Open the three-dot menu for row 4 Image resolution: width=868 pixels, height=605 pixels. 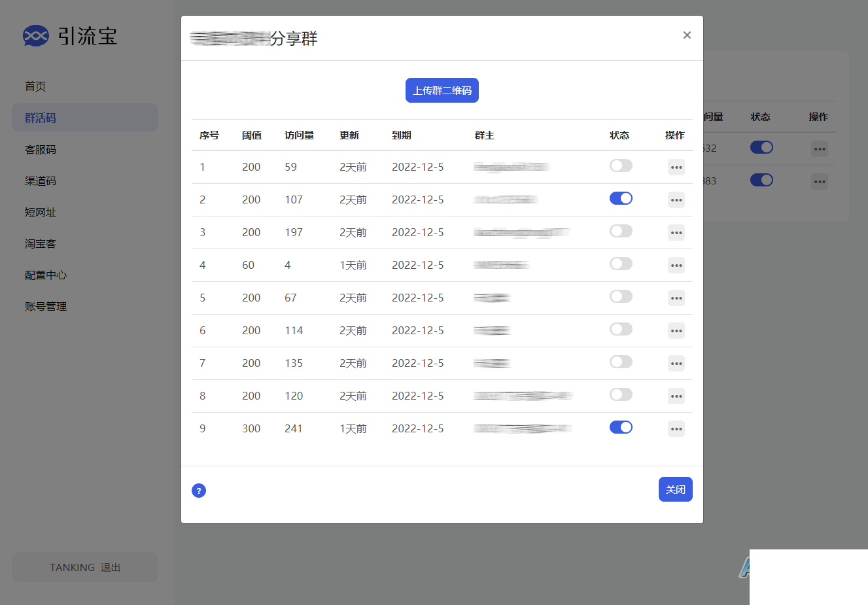tap(676, 266)
